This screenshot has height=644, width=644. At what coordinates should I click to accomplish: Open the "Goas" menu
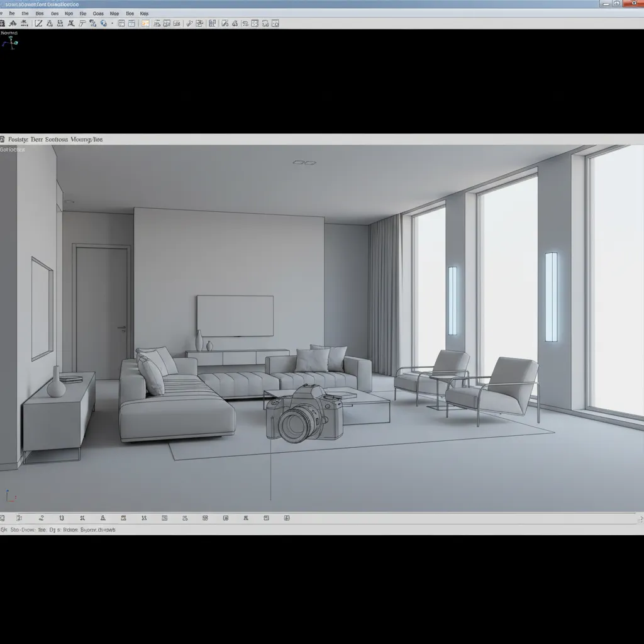[98, 14]
